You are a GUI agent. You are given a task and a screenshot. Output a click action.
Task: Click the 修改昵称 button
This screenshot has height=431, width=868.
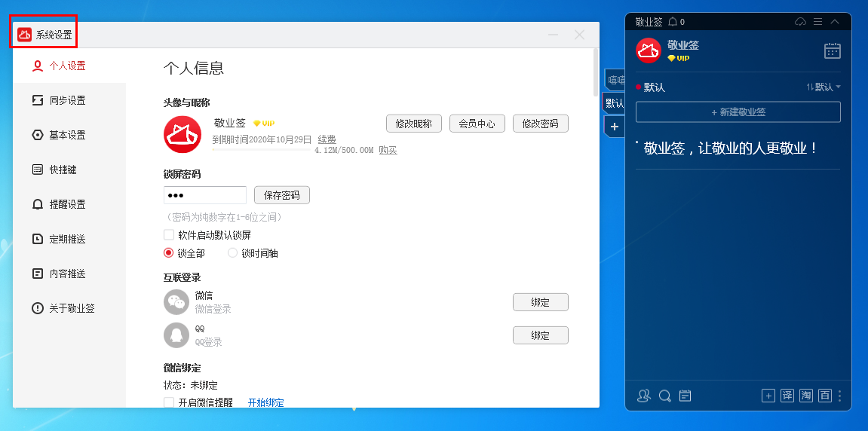pos(413,124)
